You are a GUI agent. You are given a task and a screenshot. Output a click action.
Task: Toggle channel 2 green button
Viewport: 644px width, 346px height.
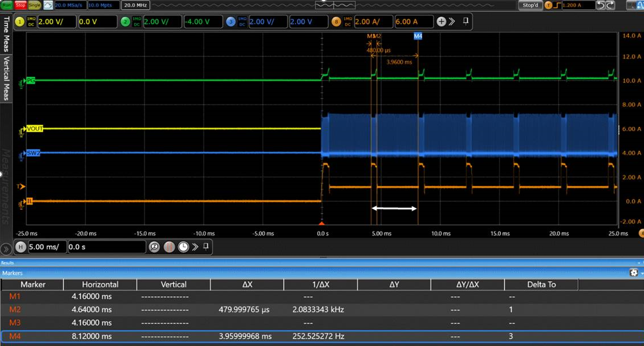coord(125,21)
